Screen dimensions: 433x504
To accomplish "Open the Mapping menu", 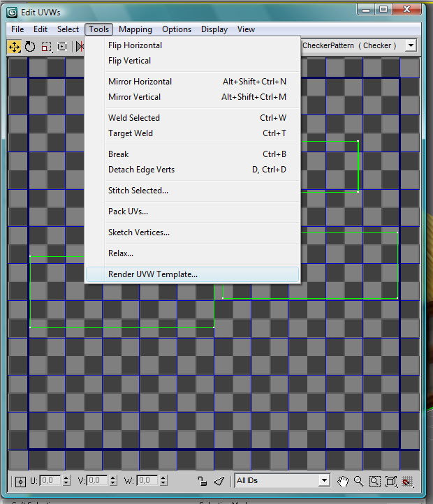I will [135, 29].
